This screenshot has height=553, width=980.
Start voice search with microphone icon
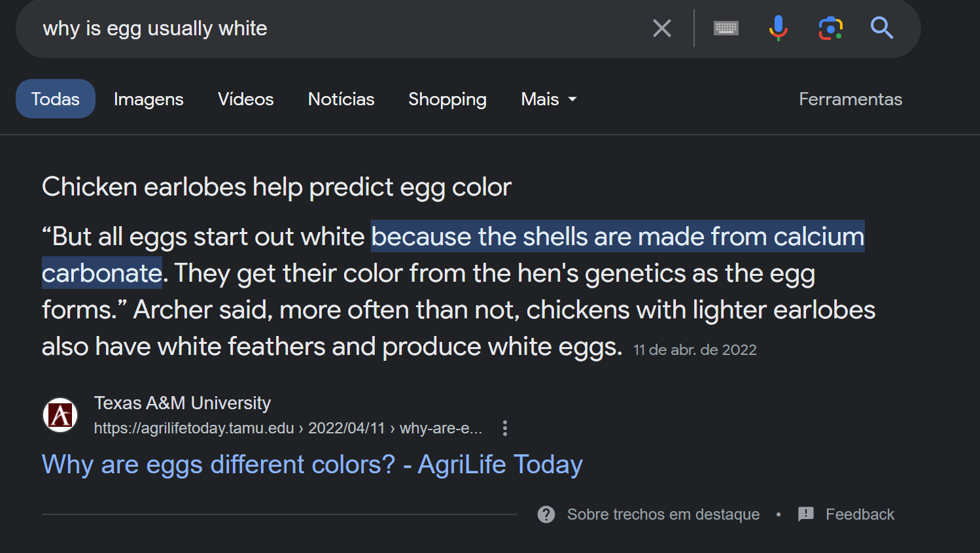pos(778,28)
